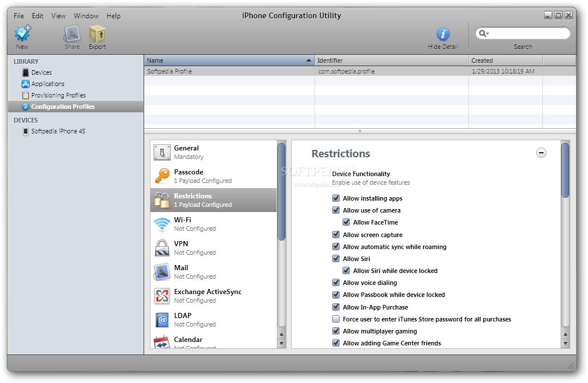Open the Window menu
The image size is (588, 383).
(x=86, y=16)
